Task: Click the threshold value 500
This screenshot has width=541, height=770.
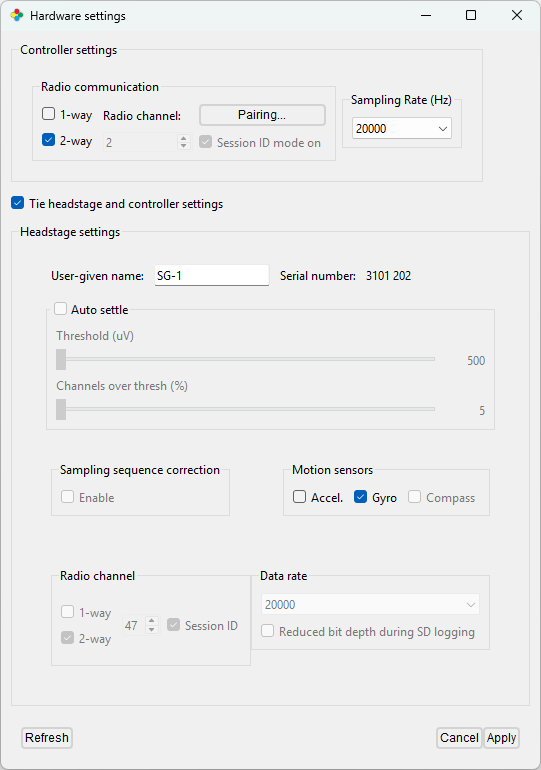Action: click(x=476, y=361)
